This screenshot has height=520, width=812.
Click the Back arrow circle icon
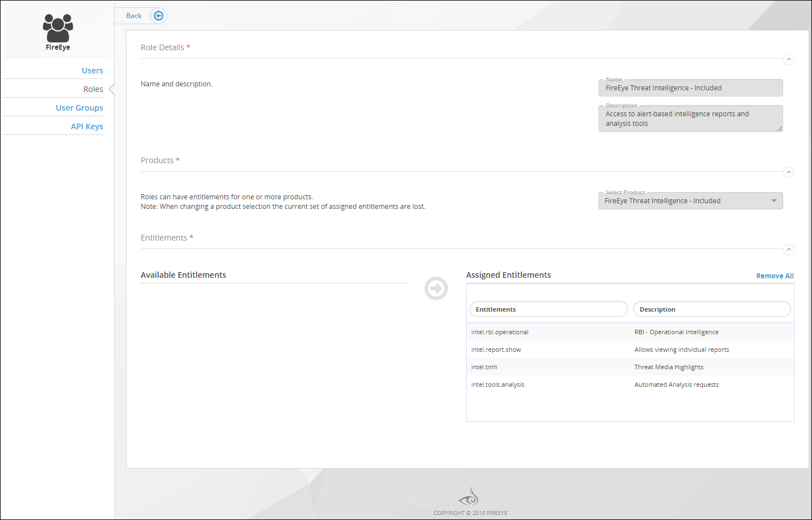(159, 16)
